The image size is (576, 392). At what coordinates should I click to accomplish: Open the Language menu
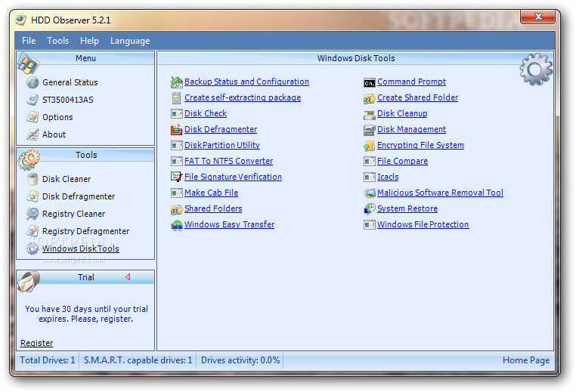point(130,41)
